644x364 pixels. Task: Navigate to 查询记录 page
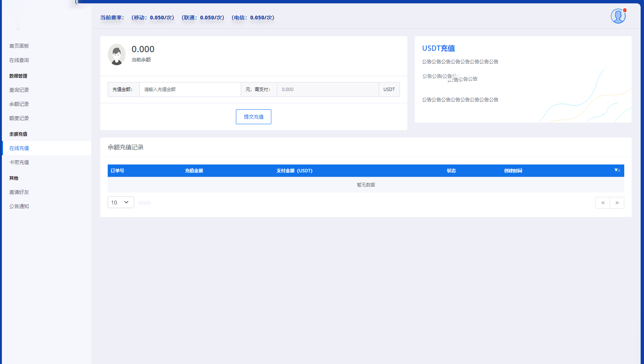click(x=19, y=90)
